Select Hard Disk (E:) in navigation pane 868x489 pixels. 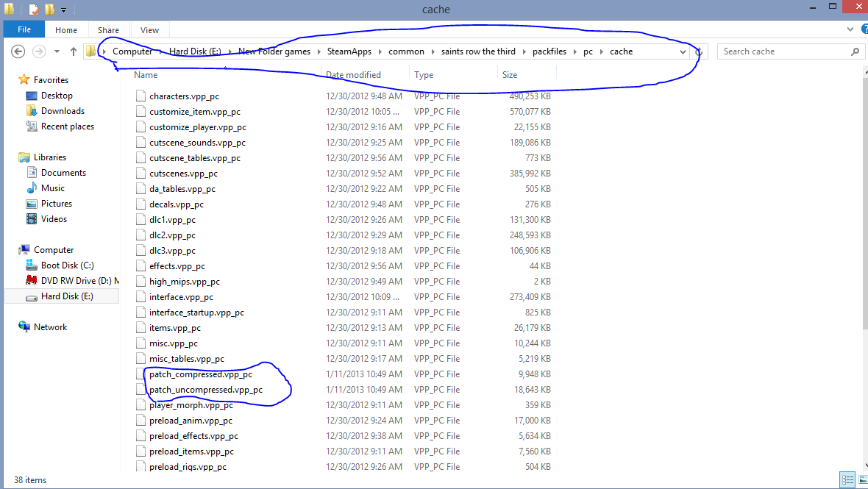67,296
